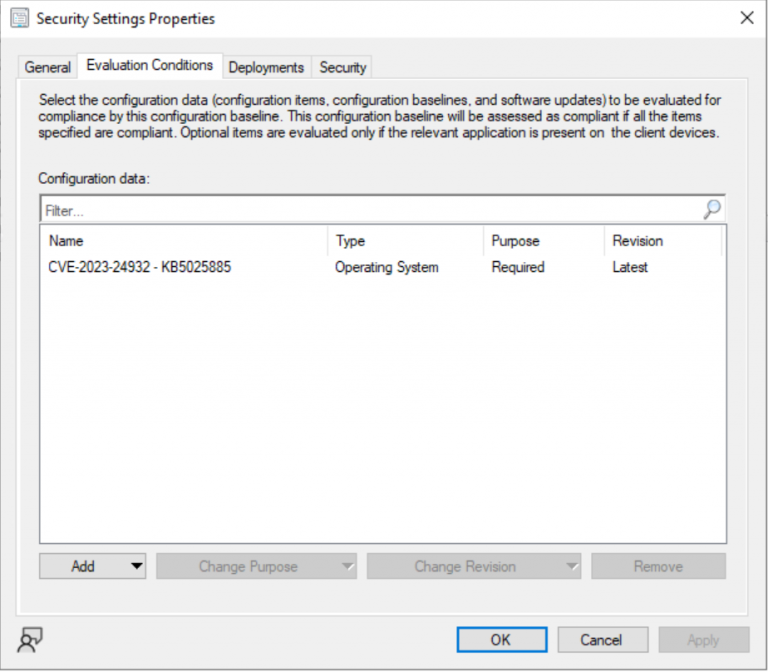
Task: Sort by the Revision column header
Action: click(x=663, y=241)
